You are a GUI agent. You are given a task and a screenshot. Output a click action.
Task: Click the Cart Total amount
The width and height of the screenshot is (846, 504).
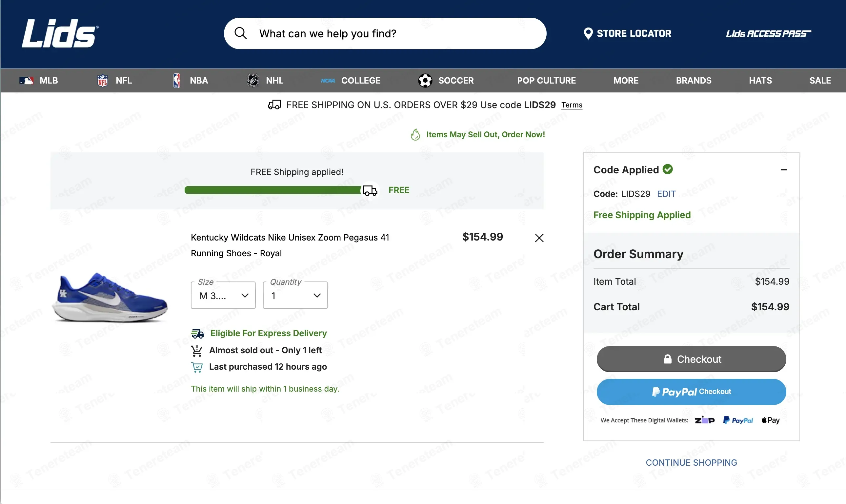(x=770, y=307)
